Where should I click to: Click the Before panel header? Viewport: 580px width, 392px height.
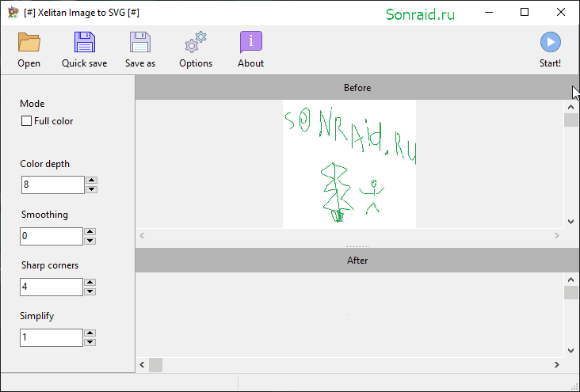pos(357,88)
